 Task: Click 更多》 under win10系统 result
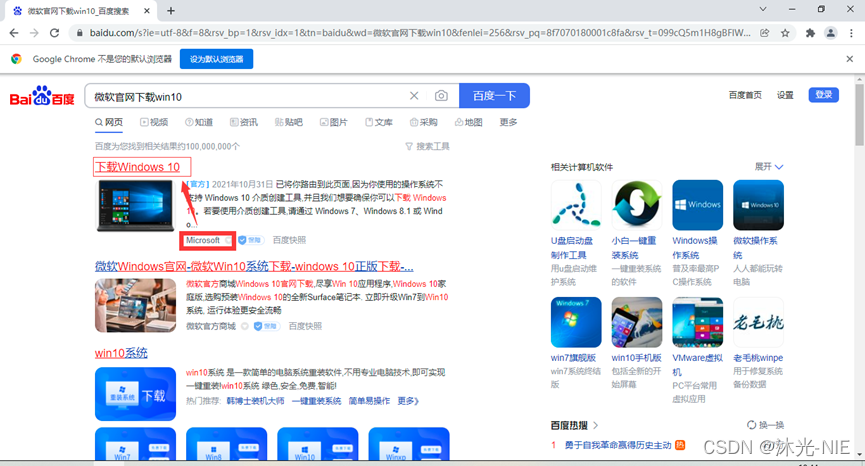tap(408, 401)
